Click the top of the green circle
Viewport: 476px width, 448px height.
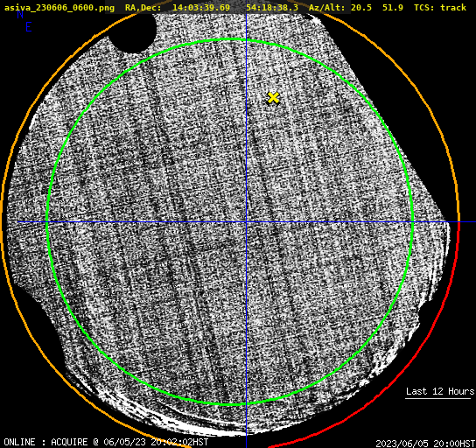pos(231,39)
